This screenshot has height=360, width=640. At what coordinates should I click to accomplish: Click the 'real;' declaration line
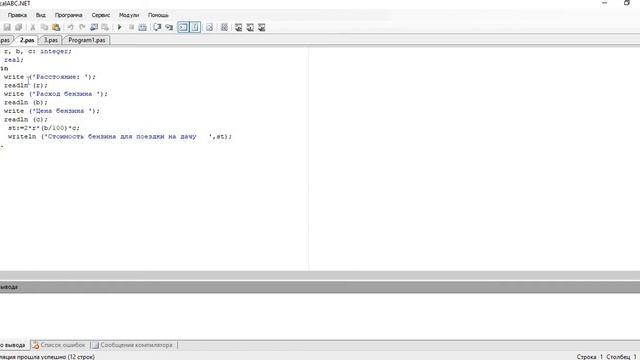14,60
